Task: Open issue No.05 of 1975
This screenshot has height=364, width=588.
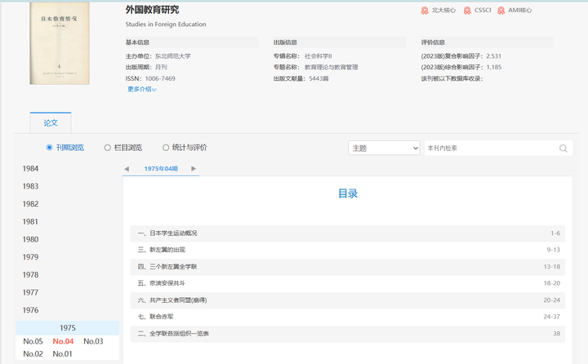Action: (33, 341)
